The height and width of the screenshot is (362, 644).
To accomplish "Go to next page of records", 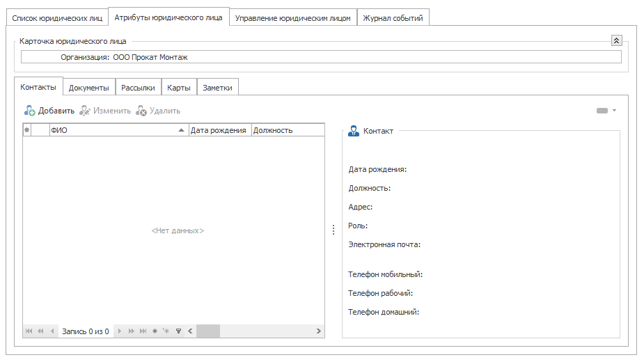I will tap(131, 331).
